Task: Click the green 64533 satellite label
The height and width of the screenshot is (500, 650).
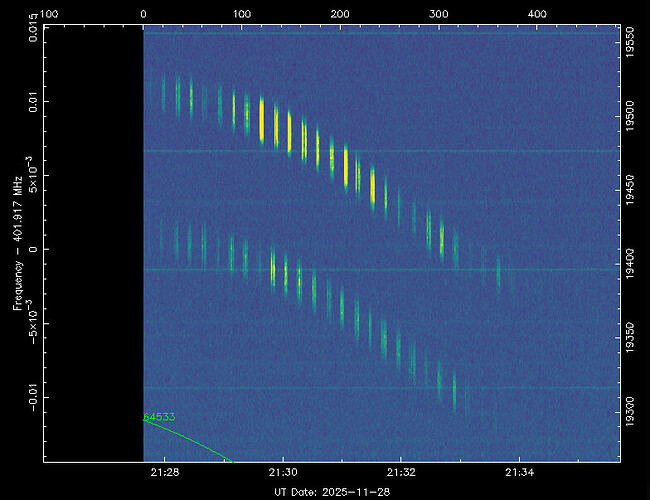Action: click(x=159, y=416)
